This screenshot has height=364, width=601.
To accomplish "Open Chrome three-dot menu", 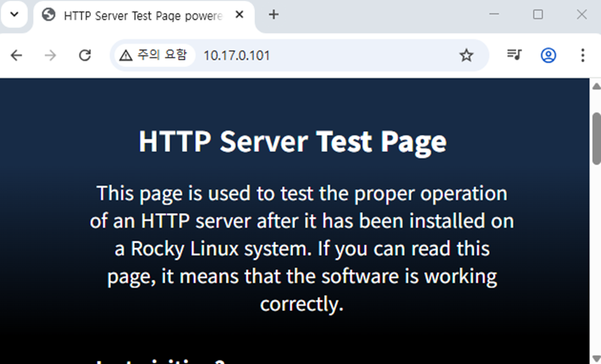I will [x=582, y=55].
